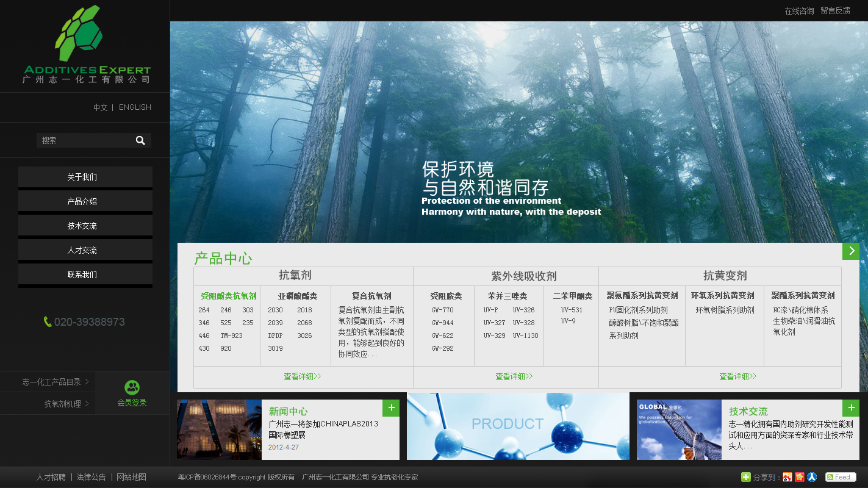Focus the 搜索 search input field

(x=85, y=140)
